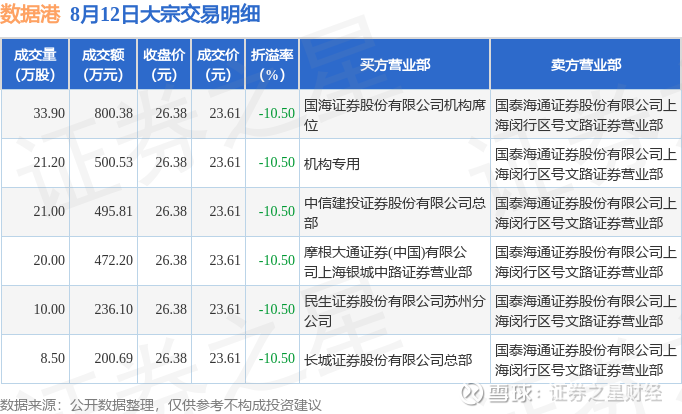
Task: Click the 数据来源 disclaimer footer text
Action: tap(160, 405)
